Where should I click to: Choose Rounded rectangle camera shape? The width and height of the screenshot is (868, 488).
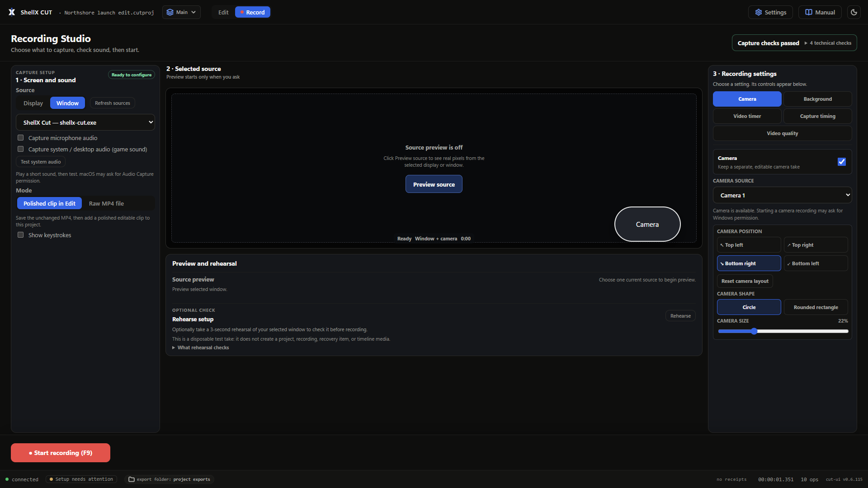[x=816, y=307]
